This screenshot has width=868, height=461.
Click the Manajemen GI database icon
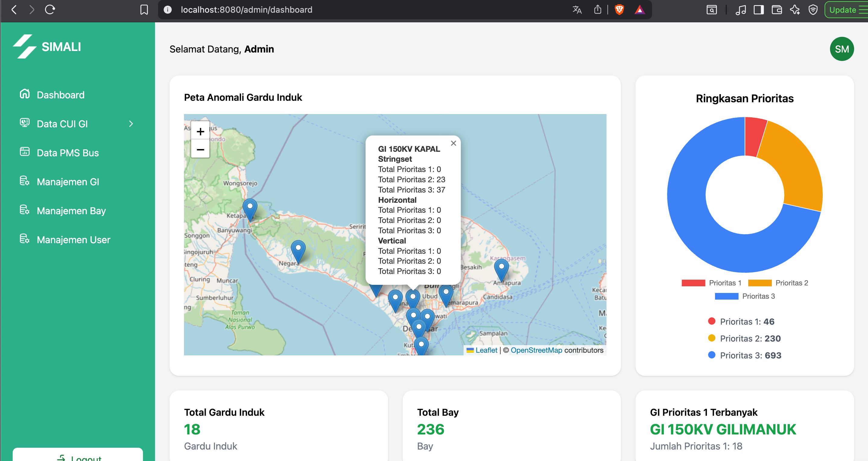click(24, 181)
